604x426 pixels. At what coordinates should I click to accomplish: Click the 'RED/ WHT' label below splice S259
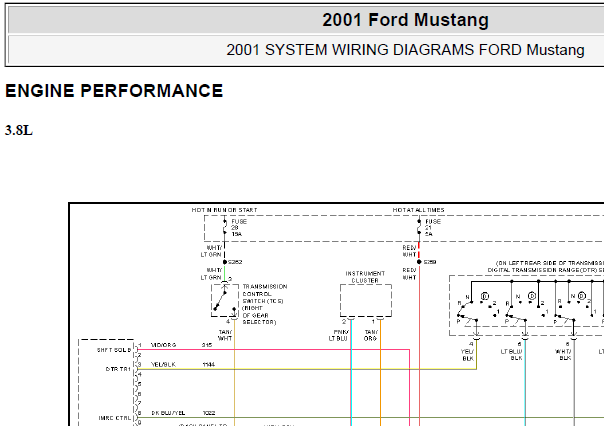tap(409, 274)
